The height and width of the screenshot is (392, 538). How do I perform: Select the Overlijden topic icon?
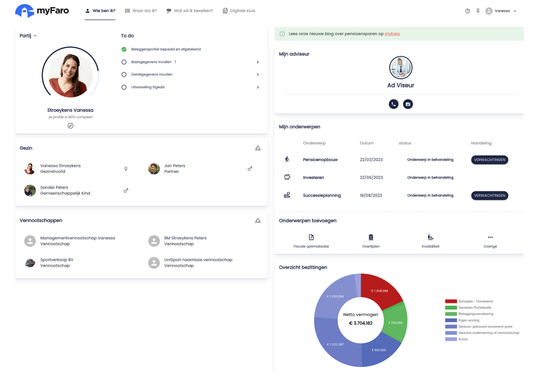(x=371, y=237)
